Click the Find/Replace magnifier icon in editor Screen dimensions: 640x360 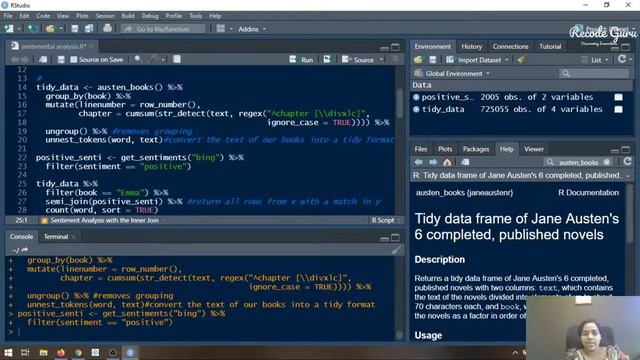pyautogui.click(x=138, y=60)
